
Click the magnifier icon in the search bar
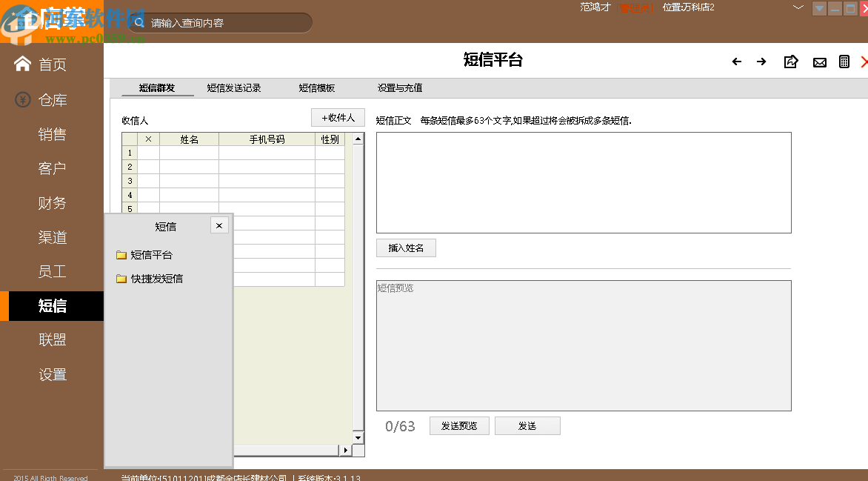[x=138, y=22]
